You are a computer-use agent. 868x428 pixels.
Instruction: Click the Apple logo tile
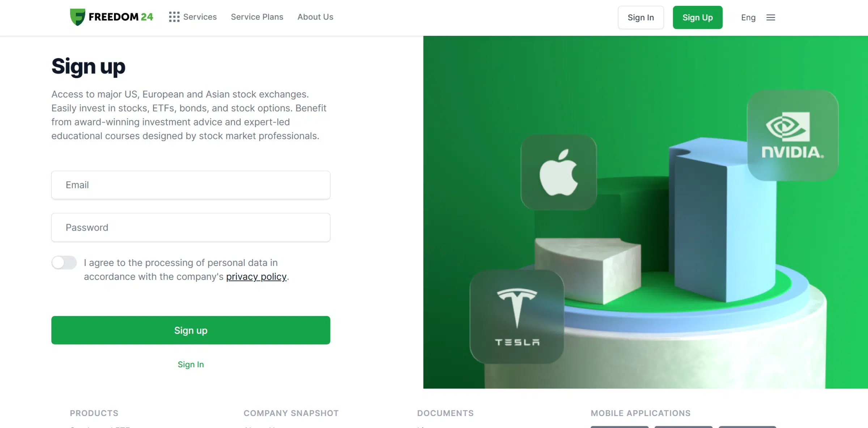point(559,172)
